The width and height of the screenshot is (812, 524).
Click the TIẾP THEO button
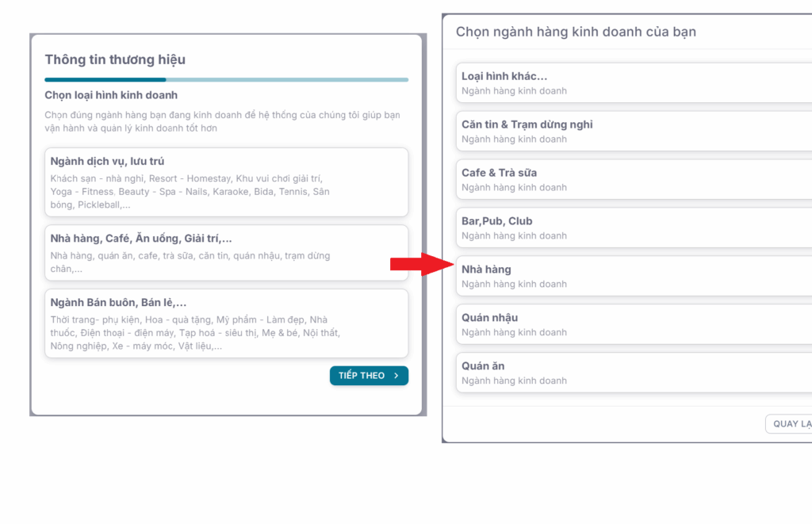369,376
